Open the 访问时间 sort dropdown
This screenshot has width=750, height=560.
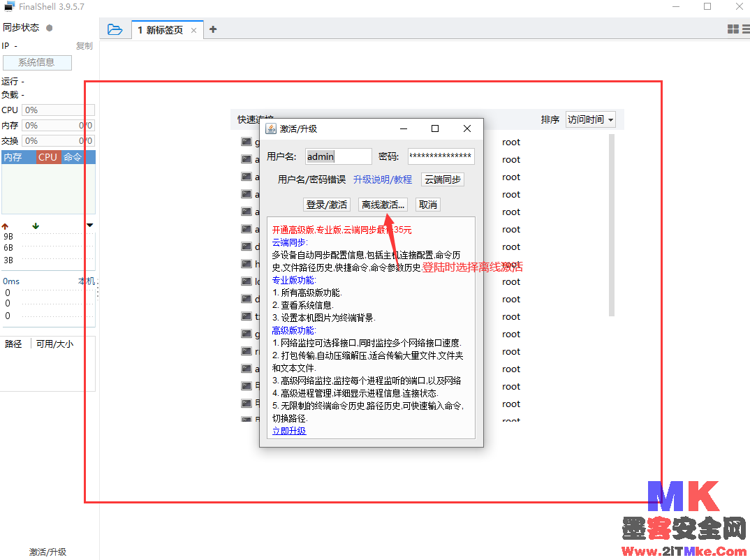point(590,119)
